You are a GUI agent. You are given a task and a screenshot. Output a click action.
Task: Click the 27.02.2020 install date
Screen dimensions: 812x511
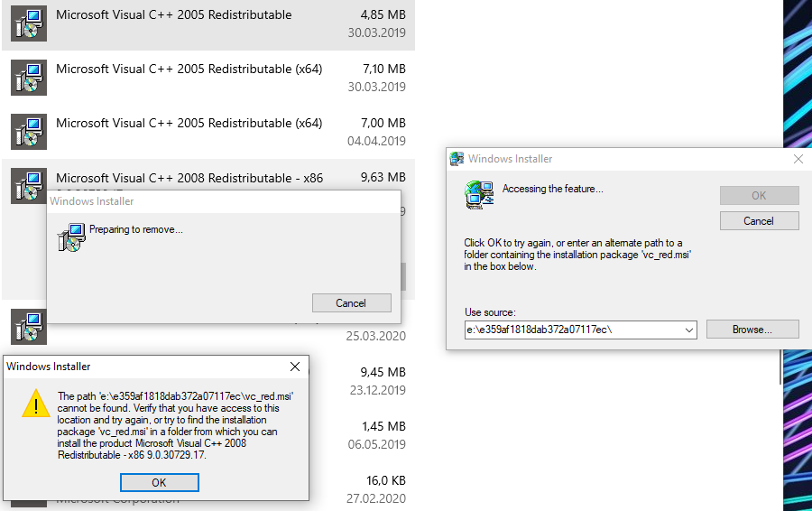coord(376,498)
